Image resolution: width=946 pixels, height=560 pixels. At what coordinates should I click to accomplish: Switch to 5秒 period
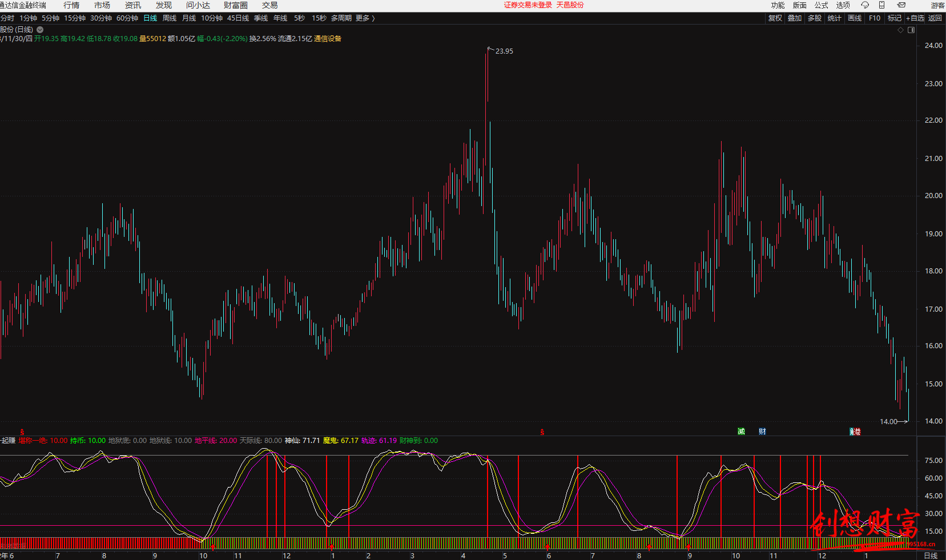300,18
